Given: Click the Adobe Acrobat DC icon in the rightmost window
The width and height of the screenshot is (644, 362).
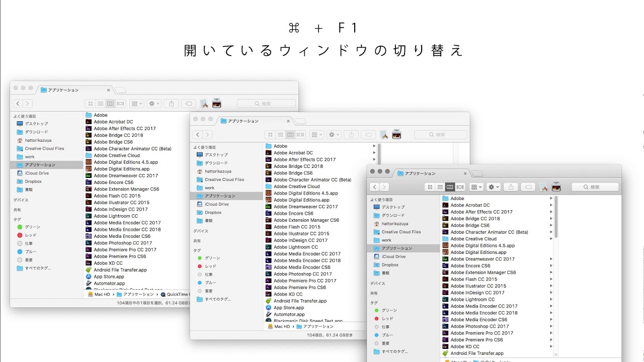Looking at the screenshot, I should click(445, 205).
